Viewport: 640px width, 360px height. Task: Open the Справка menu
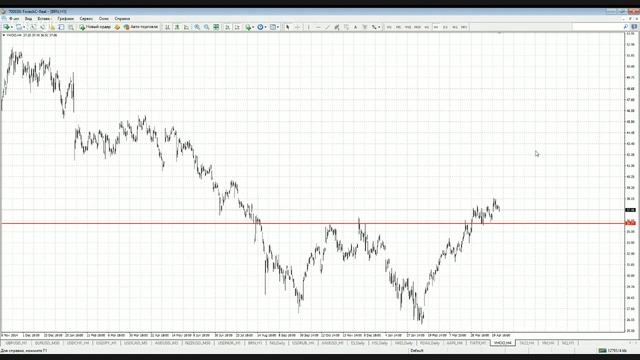pos(122,18)
